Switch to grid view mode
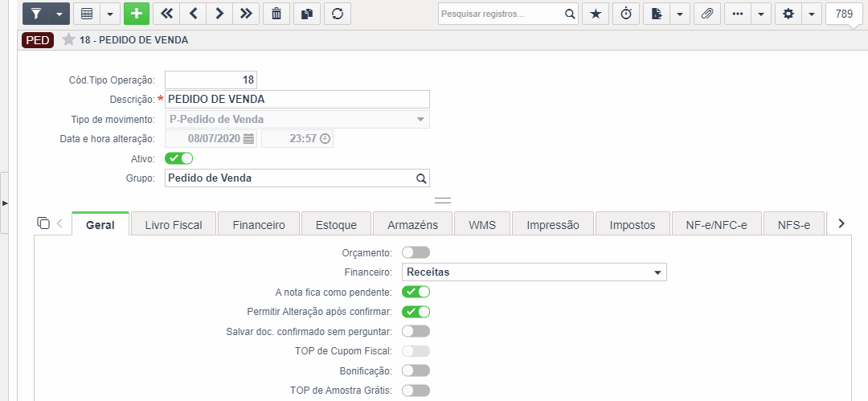The height and width of the screenshot is (401, 868). pos(86,14)
